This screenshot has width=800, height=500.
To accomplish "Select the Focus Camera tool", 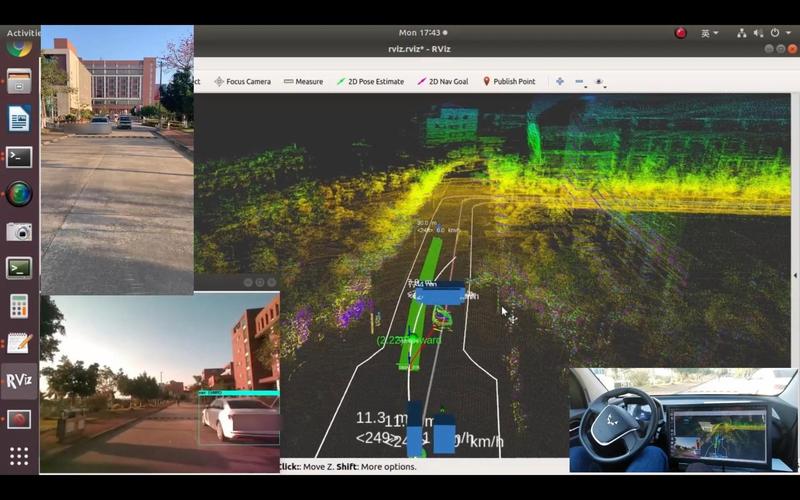I will point(242,81).
